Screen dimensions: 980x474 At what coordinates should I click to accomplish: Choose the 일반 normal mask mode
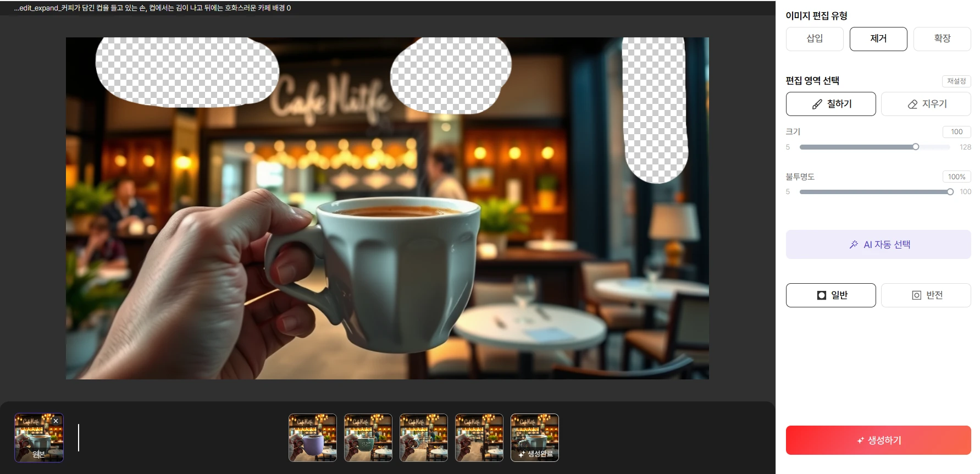tap(830, 295)
